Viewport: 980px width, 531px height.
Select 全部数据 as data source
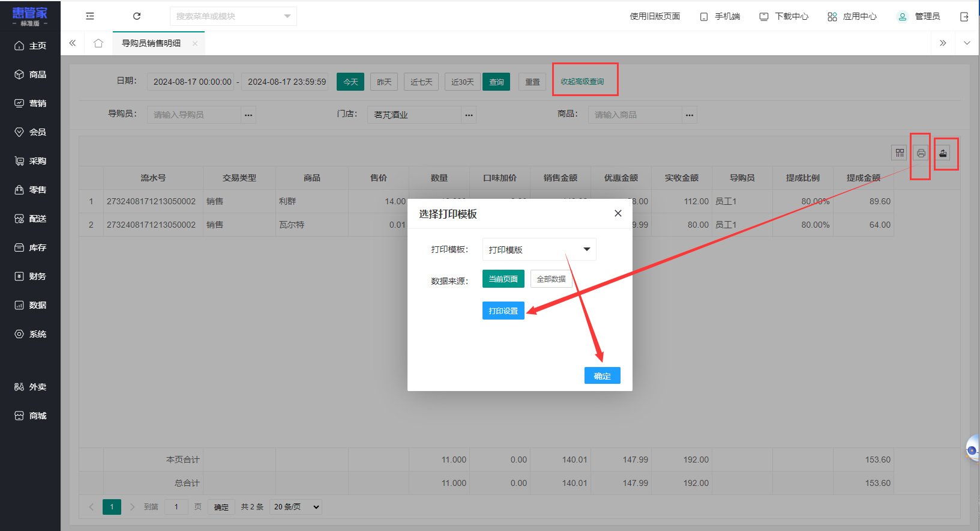tap(551, 279)
